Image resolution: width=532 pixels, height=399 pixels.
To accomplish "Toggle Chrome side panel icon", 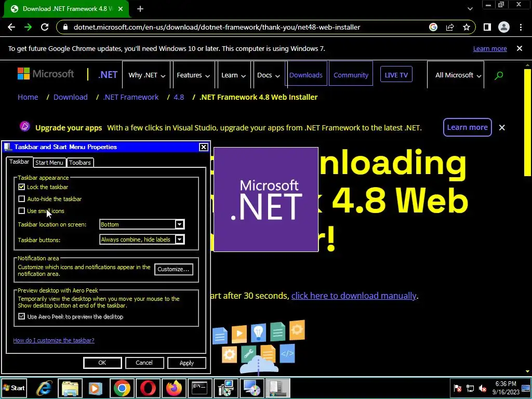I will click(x=487, y=27).
